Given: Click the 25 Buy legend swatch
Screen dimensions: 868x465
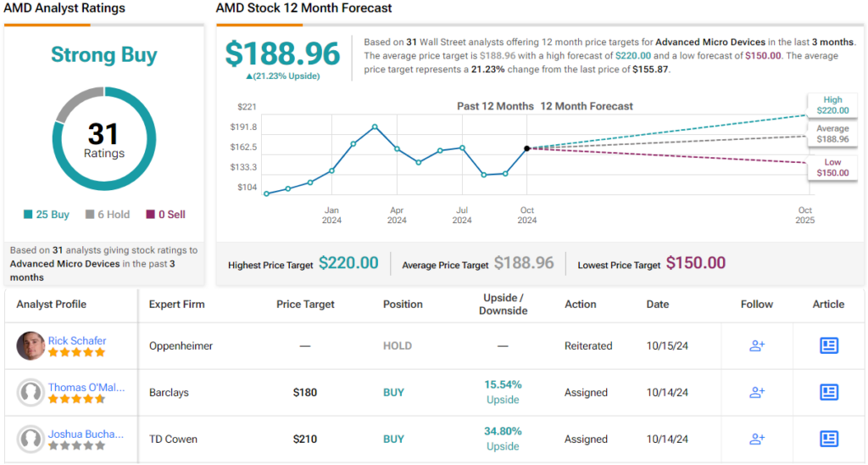Looking at the screenshot, I should [29, 215].
